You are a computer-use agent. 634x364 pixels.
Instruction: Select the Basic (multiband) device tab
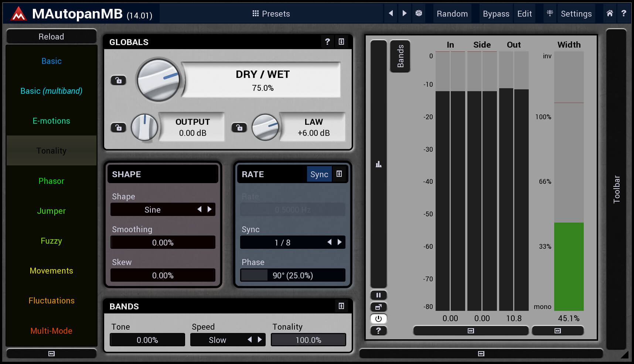[51, 91]
